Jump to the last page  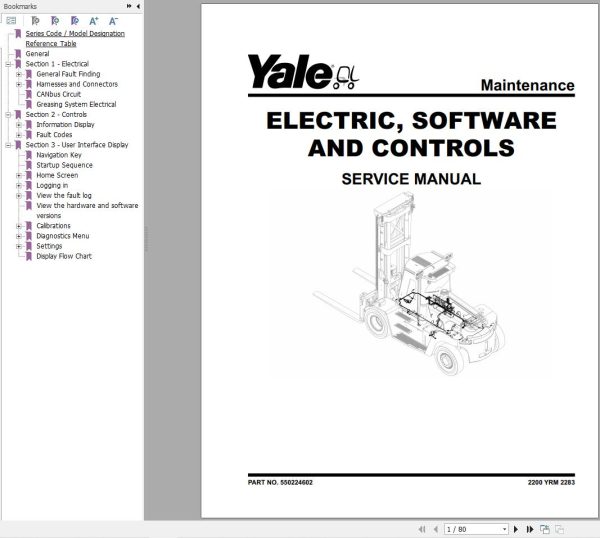(x=530, y=529)
